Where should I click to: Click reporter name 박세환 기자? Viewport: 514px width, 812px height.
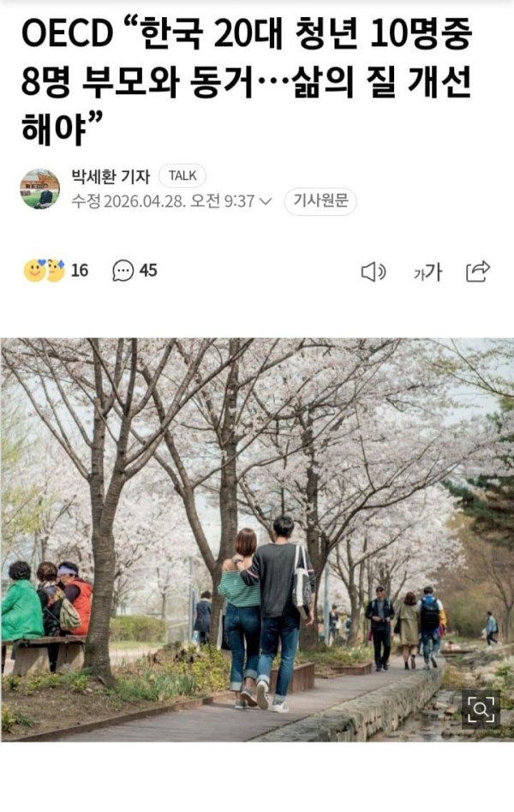[x=111, y=176]
